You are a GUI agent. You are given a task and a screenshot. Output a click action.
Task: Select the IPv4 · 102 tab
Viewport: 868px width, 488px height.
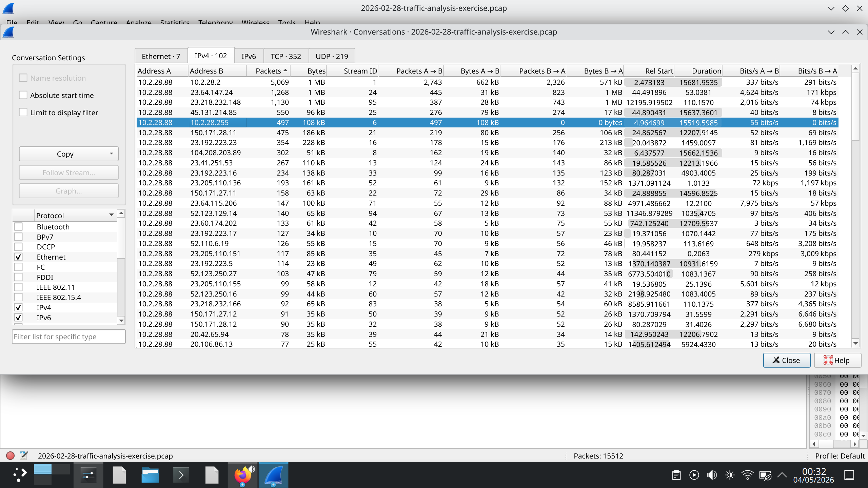pyautogui.click(x=211, y=56)
